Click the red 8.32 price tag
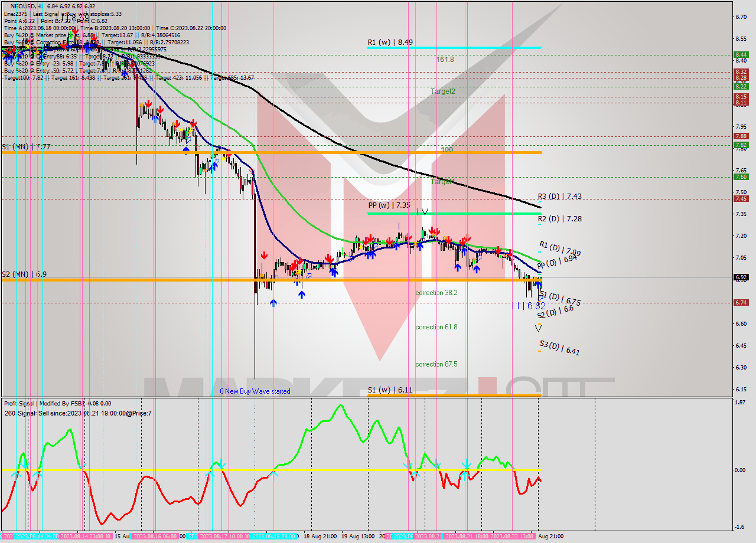Image resolution: width=756 pixels, height=543 pixels. click(741, 72)
